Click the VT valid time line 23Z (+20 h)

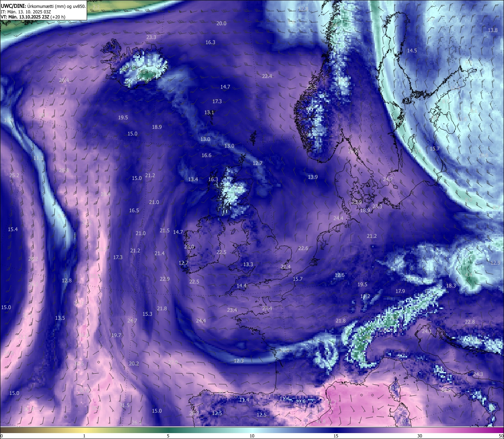33,17
